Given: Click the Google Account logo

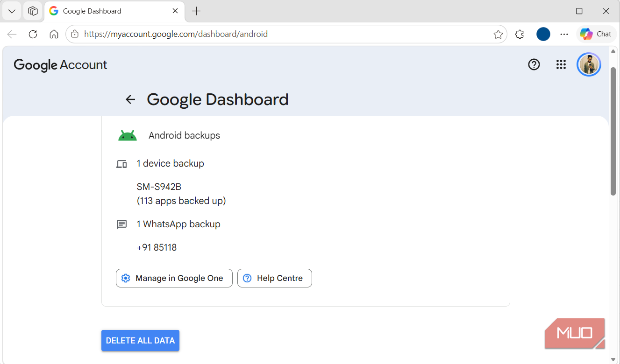Looking at the screenshot, I should pyautogui.click(x=60, y=65).
